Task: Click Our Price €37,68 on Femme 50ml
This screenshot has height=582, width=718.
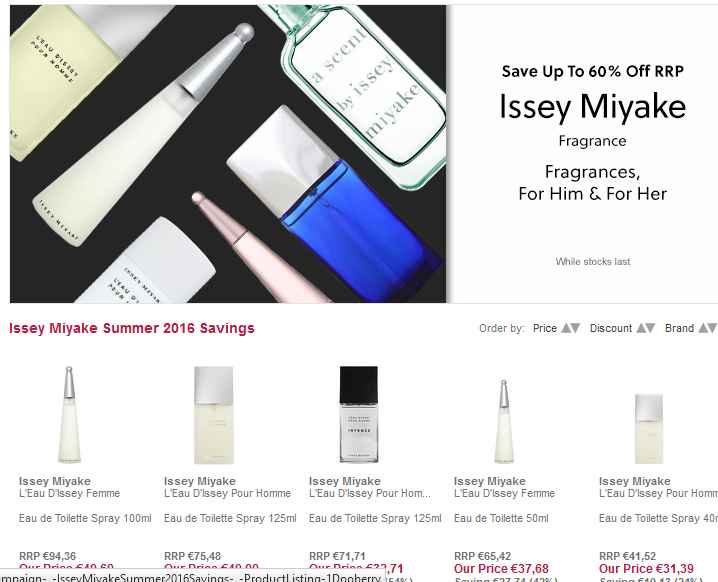Action: tap(501, 569)
